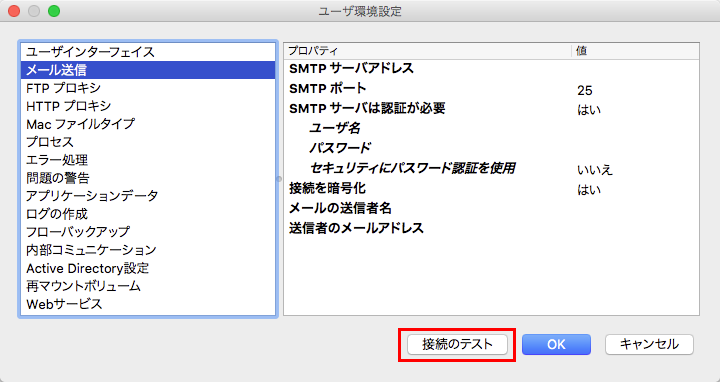Select the パスワード property row
Screen dimensions: 720x382
click(491, 148)
